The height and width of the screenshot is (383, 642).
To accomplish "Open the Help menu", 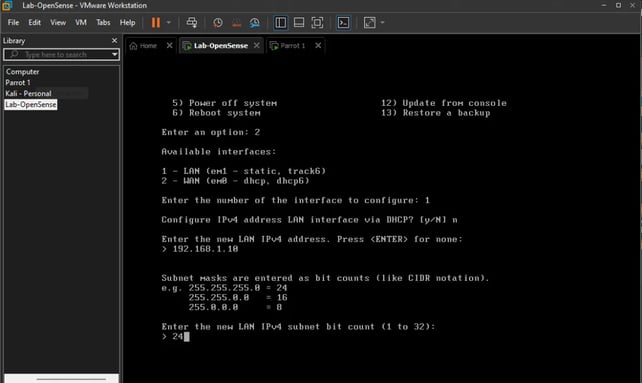I will [127, 23].
